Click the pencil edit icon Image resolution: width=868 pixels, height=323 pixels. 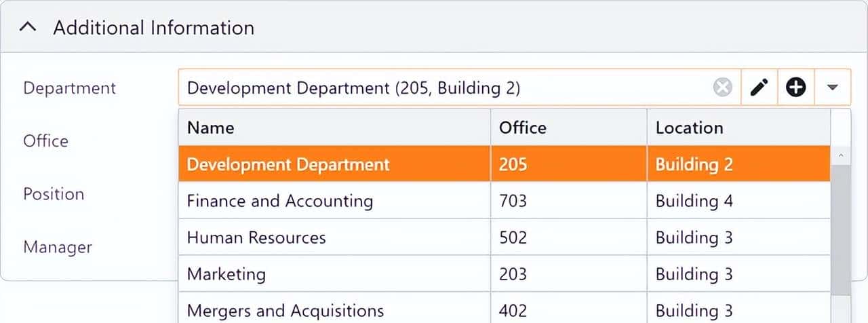759,88
